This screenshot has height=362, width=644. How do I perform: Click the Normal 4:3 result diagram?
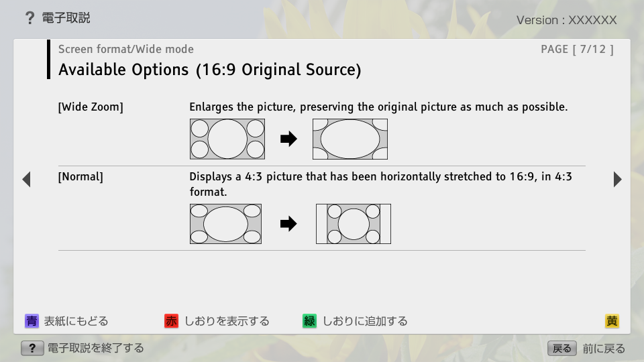354,224
